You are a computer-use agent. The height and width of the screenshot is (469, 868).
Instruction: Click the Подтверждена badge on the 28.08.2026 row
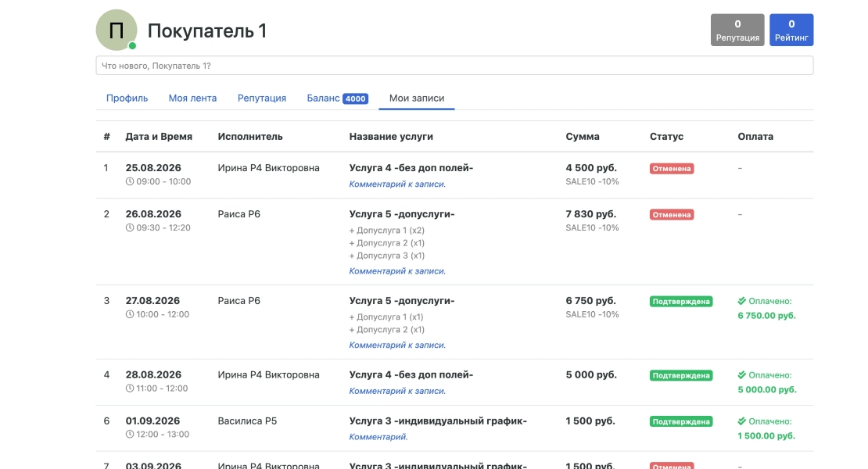click(x=681, y=375)
